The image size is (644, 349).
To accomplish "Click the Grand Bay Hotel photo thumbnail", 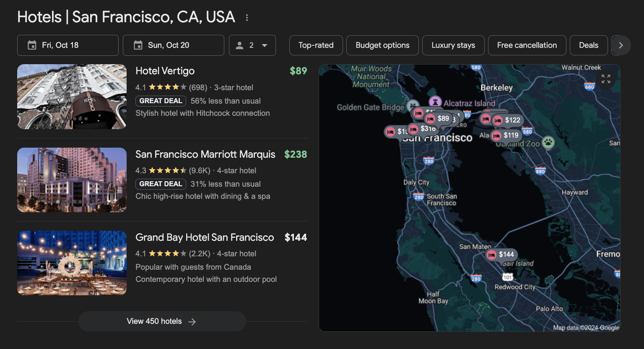I will tap(72, 263).
